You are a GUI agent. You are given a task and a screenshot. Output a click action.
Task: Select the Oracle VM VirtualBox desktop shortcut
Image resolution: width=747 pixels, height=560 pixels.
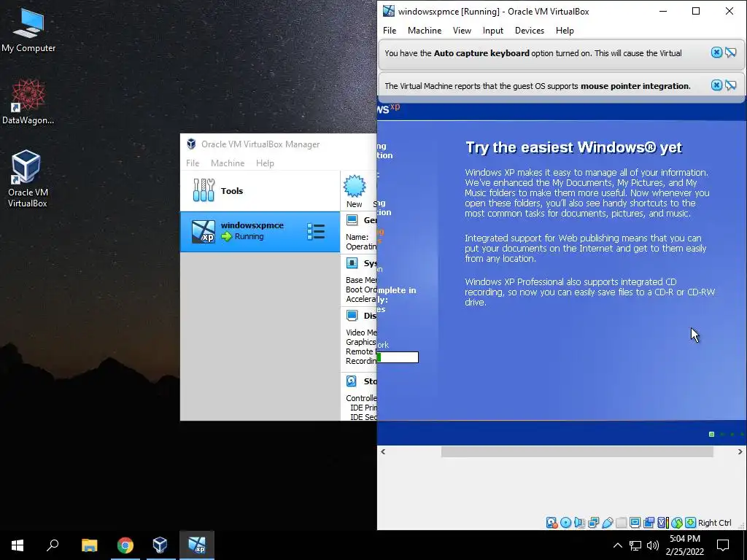click(x=28, y=179)
